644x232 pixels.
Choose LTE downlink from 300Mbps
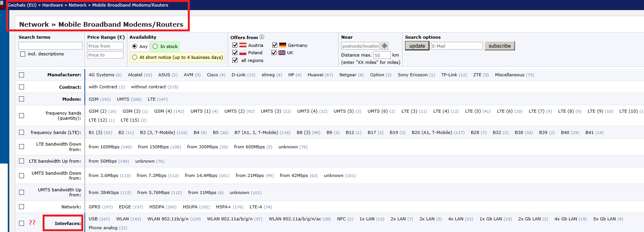(x=203, y=147)
